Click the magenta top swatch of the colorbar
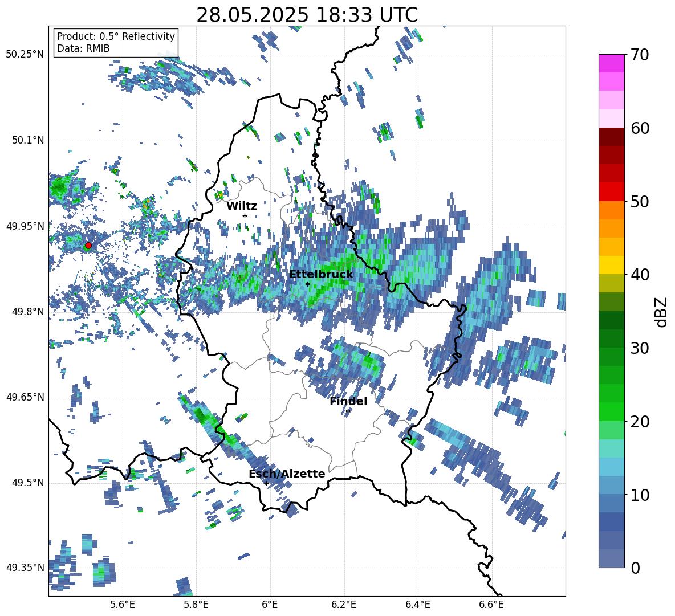Viewport: 675px width, 616px height. point(611,63)
